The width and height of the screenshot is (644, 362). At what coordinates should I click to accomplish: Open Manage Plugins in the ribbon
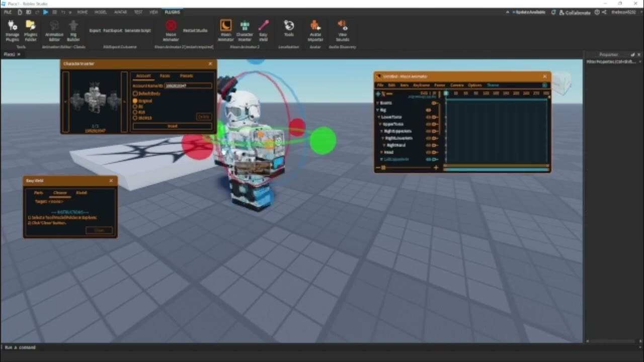click(12, 30)
